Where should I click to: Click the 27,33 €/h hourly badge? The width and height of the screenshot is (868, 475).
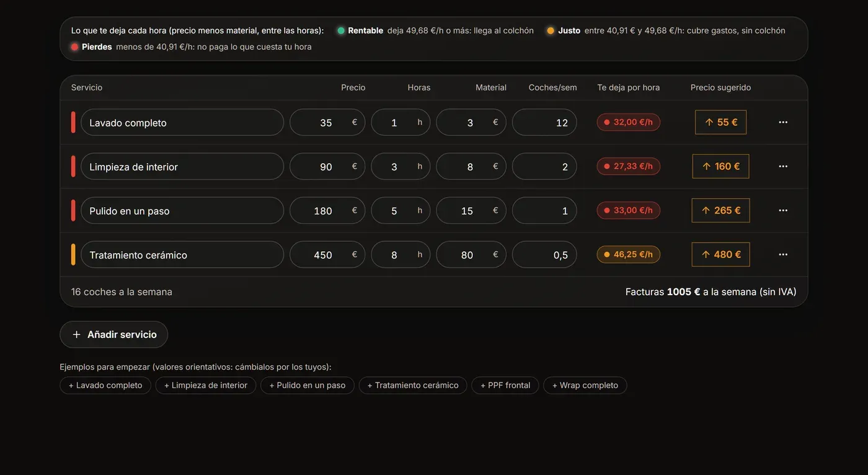pyautogui.click(x=629, y=166)
